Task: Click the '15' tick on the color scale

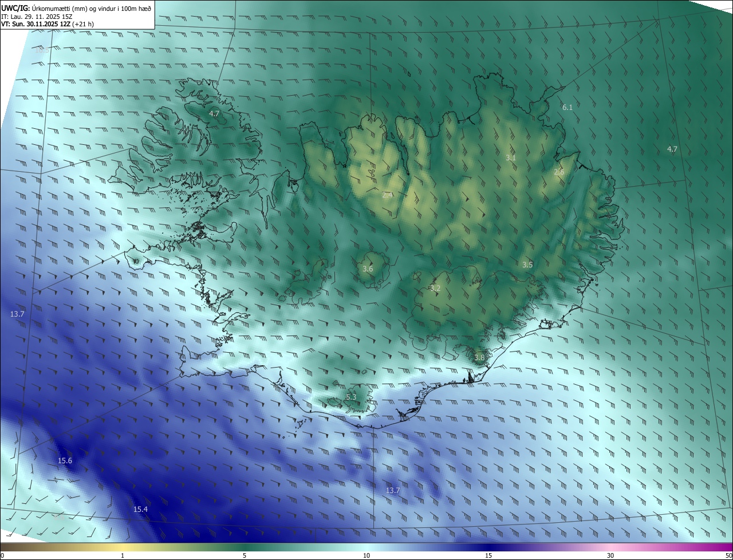Action: pyautogui.click(x=488, y=555)
